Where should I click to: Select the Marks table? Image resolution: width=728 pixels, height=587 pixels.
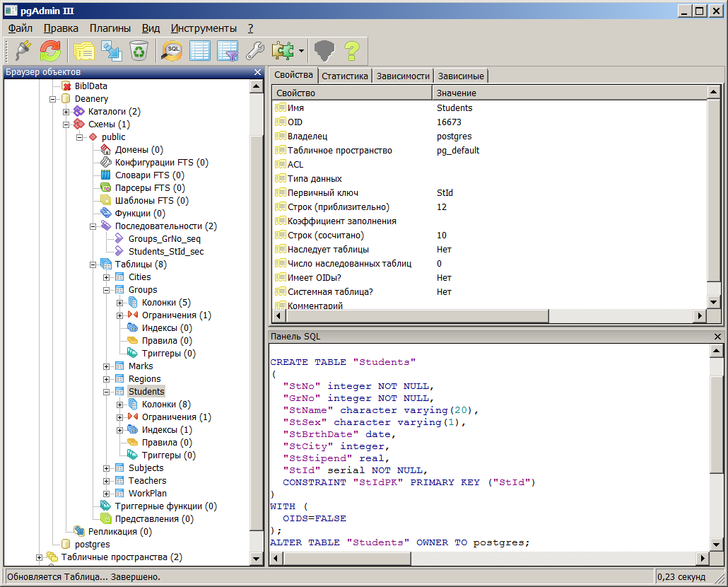(141, 366)
